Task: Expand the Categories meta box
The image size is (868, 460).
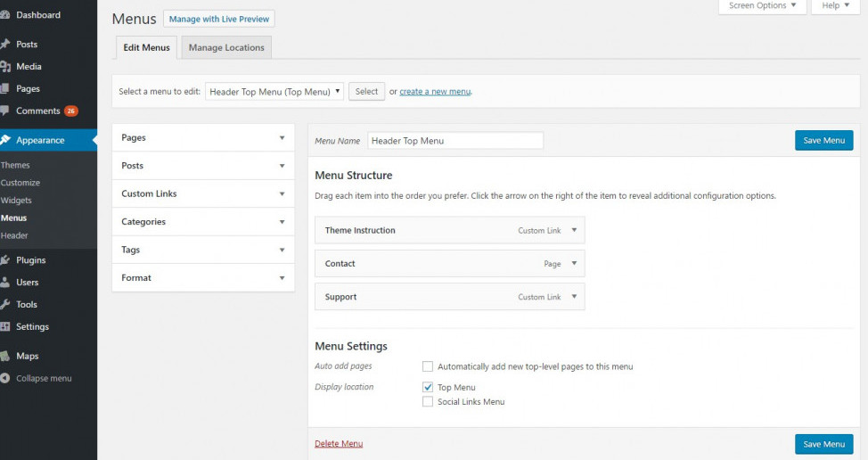Action: click(282, 222)
